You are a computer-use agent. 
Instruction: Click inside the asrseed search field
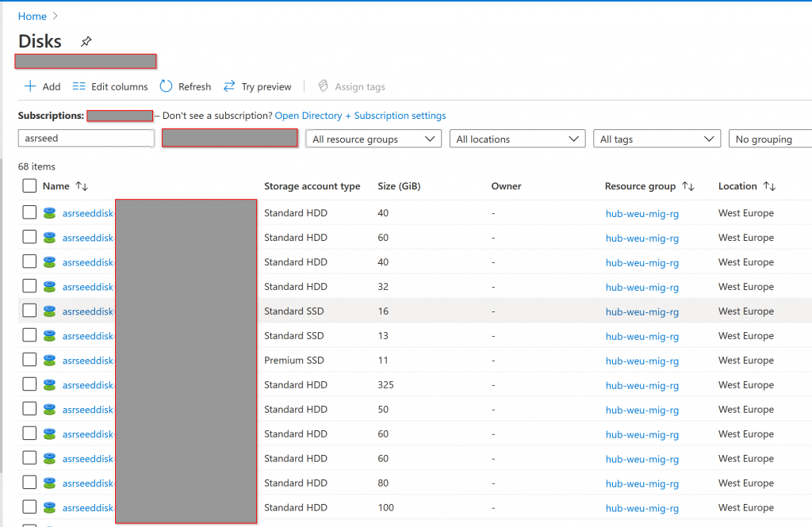tap(86, 138)
